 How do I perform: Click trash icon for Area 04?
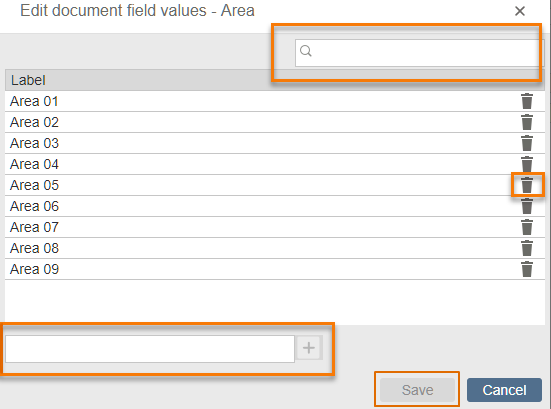527,164
